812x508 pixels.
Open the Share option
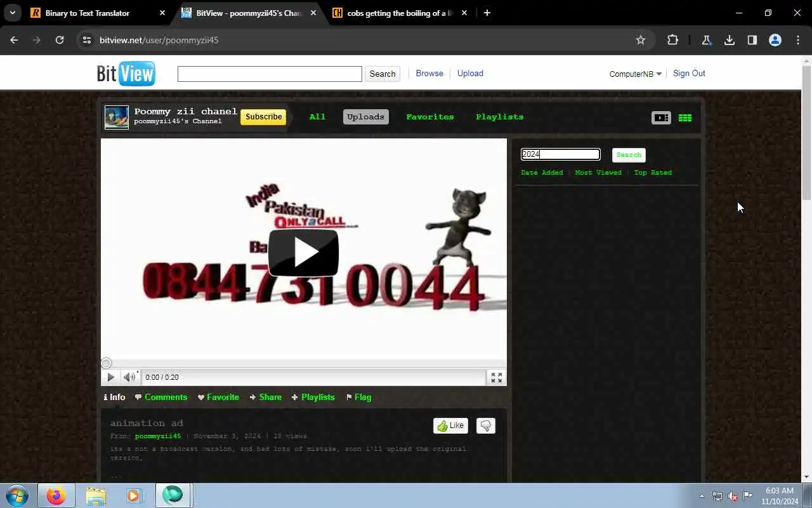click(x=265, y=397)
